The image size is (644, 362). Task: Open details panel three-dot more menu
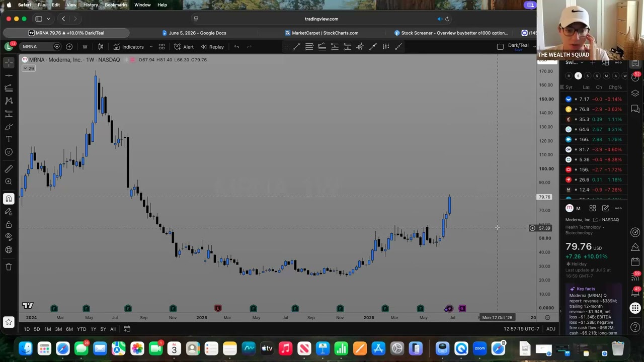click(x=618, y=208)
